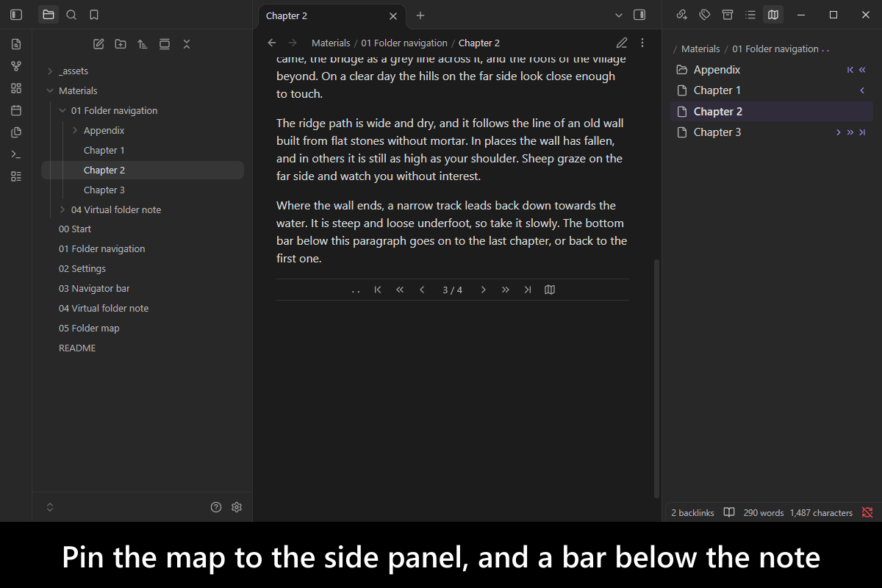The height and width of the screenshot is (588, 882).
Task: Open command palette ribbon icon
Action: coord(16,154)
